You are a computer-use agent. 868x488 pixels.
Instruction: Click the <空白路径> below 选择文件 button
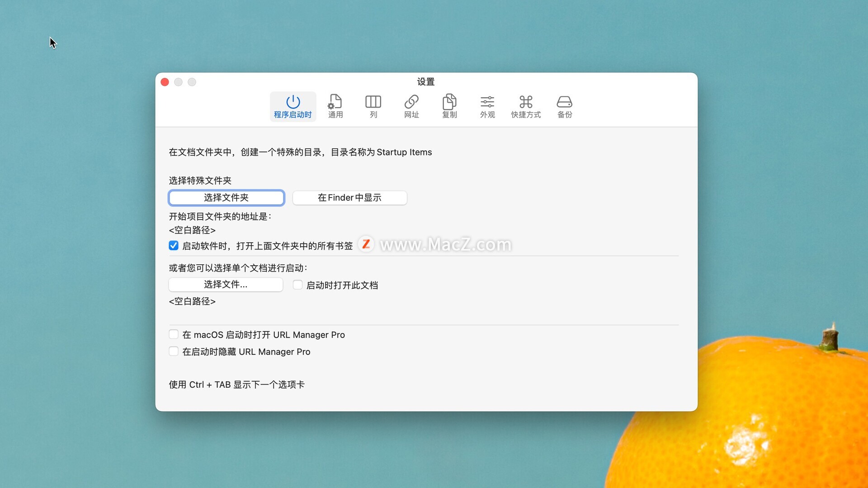click(192, 301)
